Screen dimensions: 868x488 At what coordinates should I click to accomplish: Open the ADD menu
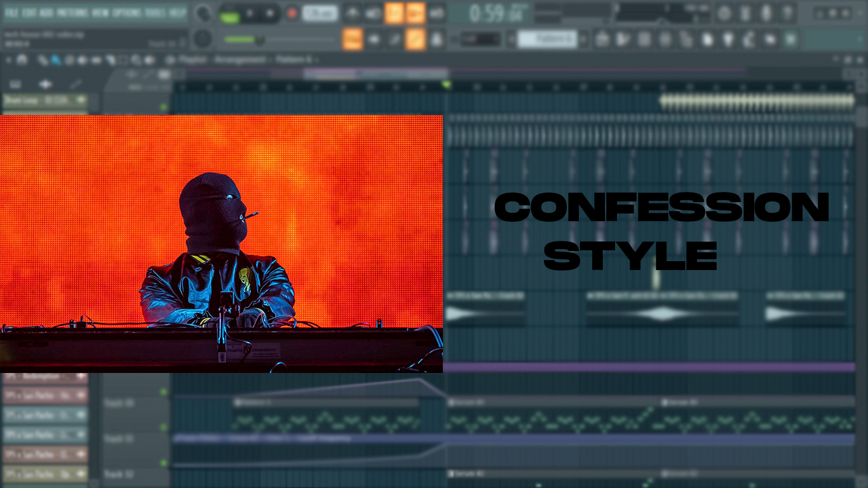[x=45, y=13]
